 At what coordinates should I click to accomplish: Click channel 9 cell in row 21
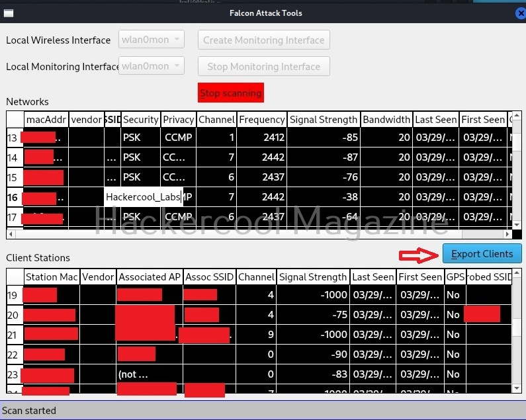pos(256,335)
